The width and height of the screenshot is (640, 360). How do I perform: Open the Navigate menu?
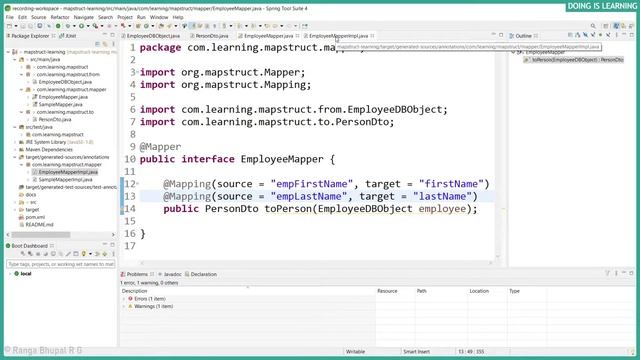coord(84,17)
